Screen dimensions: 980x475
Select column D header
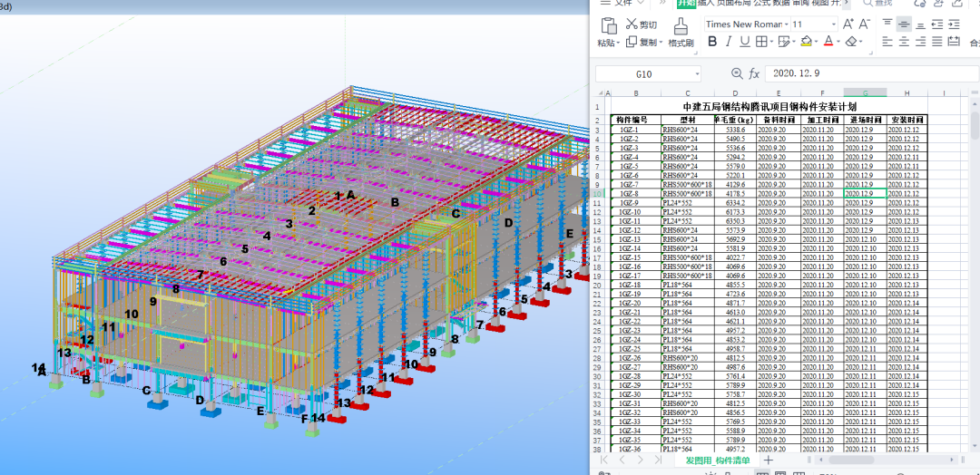coord(735,93)
